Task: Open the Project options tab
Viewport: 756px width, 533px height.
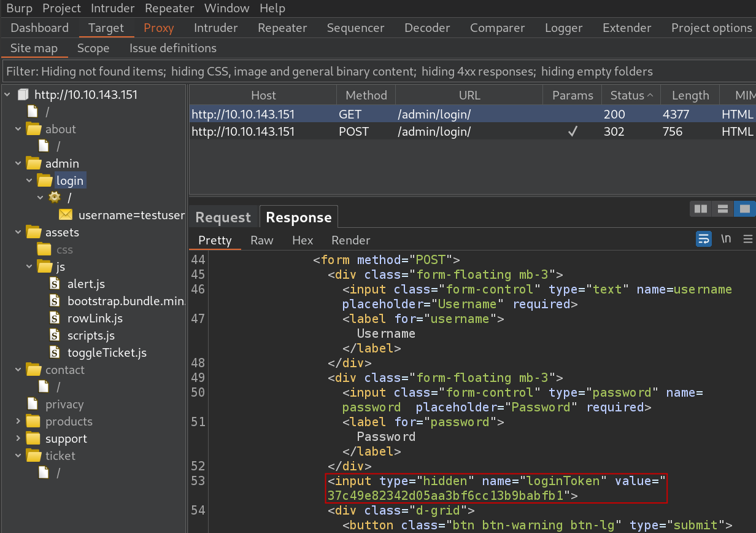Action: tap(711, 28)
